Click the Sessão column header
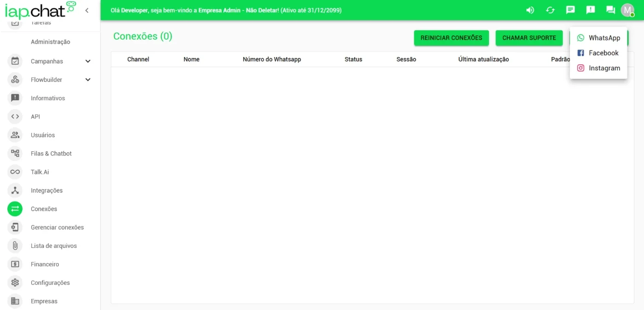Image resolution: width=644 pixels, height=310 pixels. [406, 59]
